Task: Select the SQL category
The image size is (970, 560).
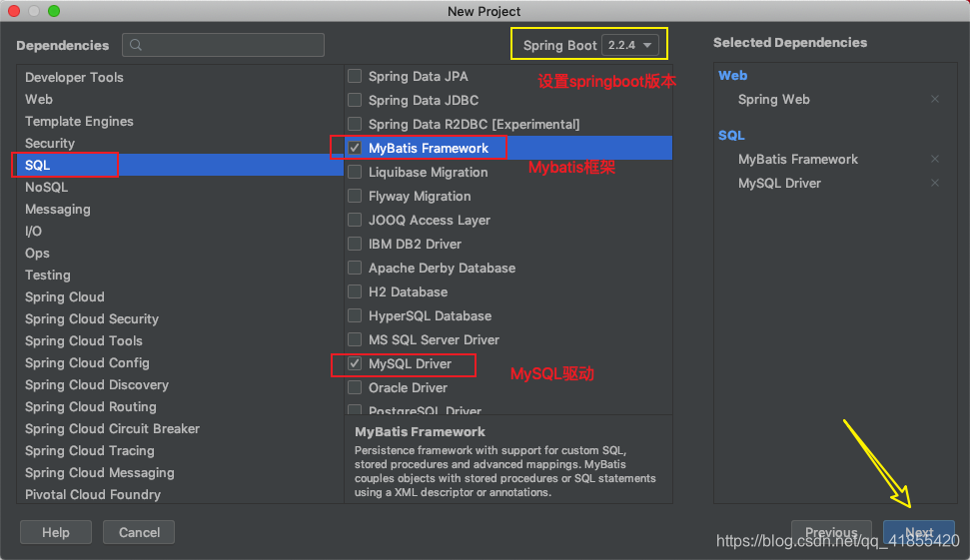Action: [180, 165]
